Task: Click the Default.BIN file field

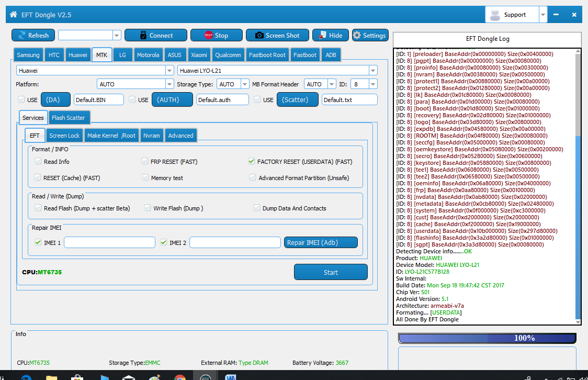Action: (x=99, y=99)
